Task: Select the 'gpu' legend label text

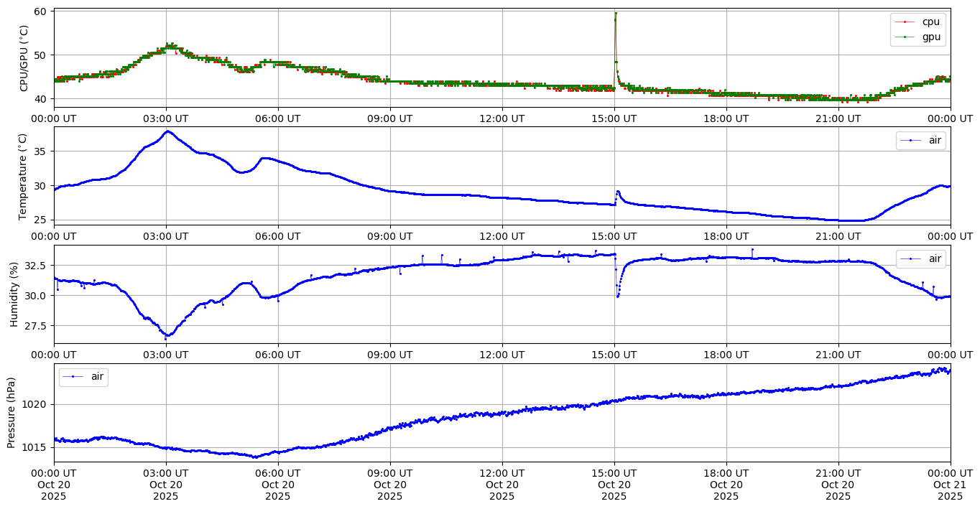Action: pyautogui.click(x=930, y=37)
